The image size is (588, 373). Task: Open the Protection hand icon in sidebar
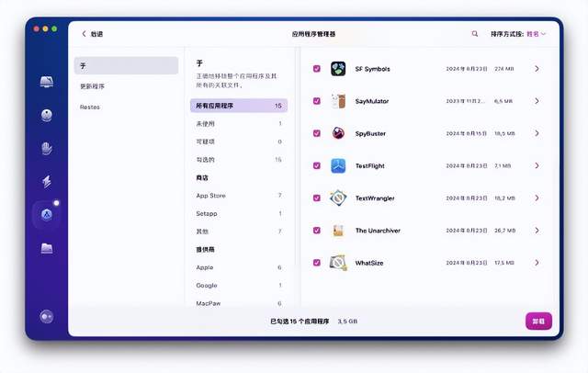pyautogui.click(x=47, y=149)
